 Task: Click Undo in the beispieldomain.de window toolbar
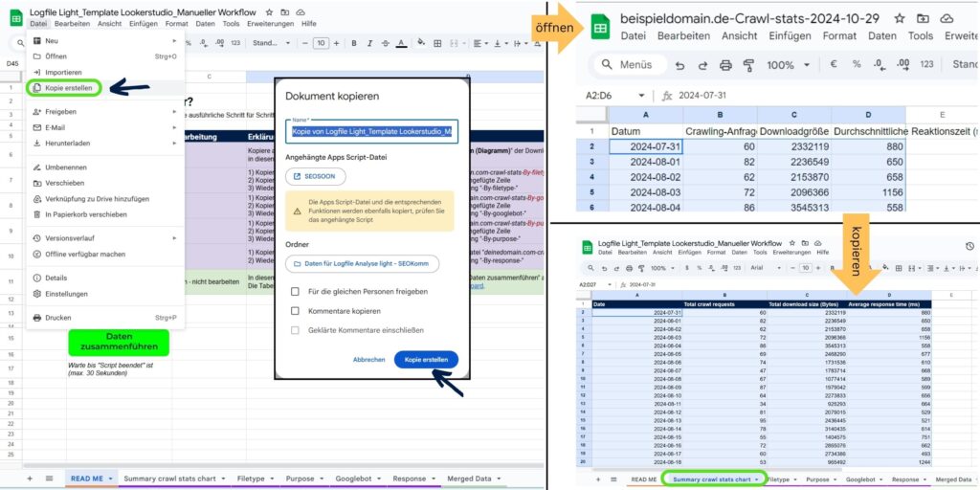tap(680, 64)
